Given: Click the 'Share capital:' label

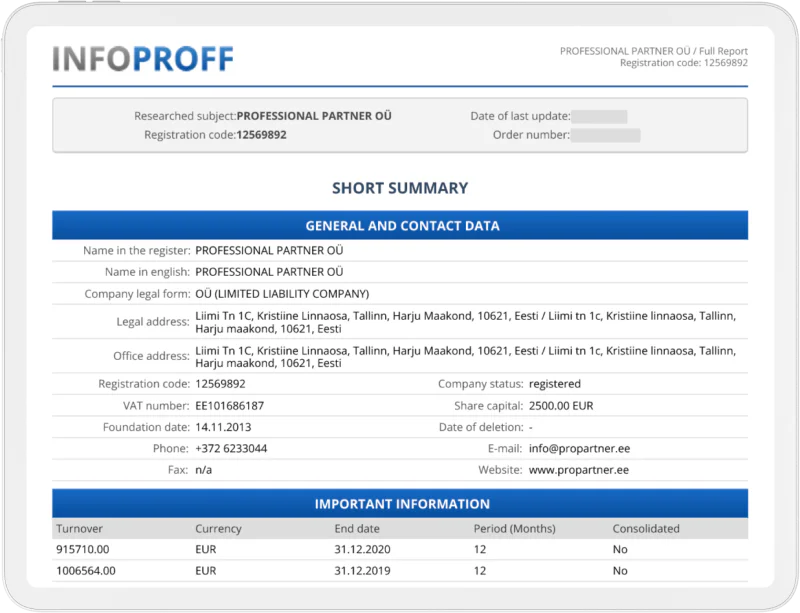Looking at the screenshot, I should click(x=489, y=406).
